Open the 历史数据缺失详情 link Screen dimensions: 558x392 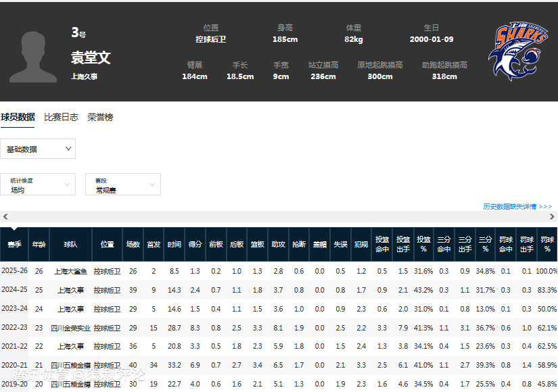click(x=517, y=206)
